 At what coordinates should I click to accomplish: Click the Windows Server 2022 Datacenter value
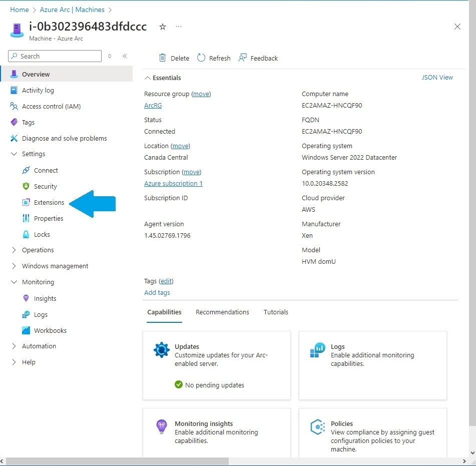349,158
